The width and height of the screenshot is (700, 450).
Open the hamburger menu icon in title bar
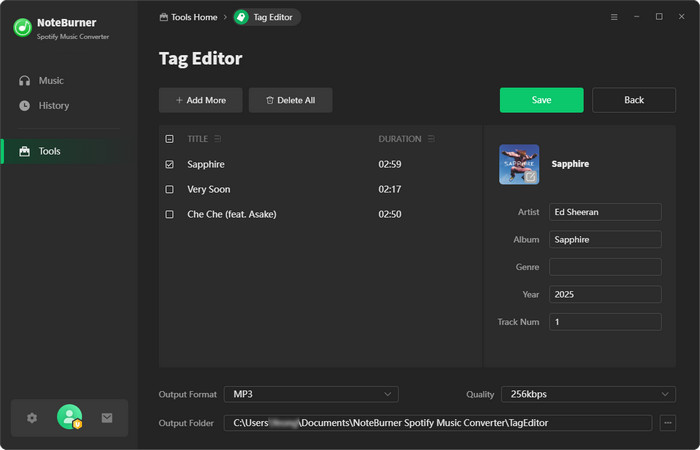tap(614, 17)
